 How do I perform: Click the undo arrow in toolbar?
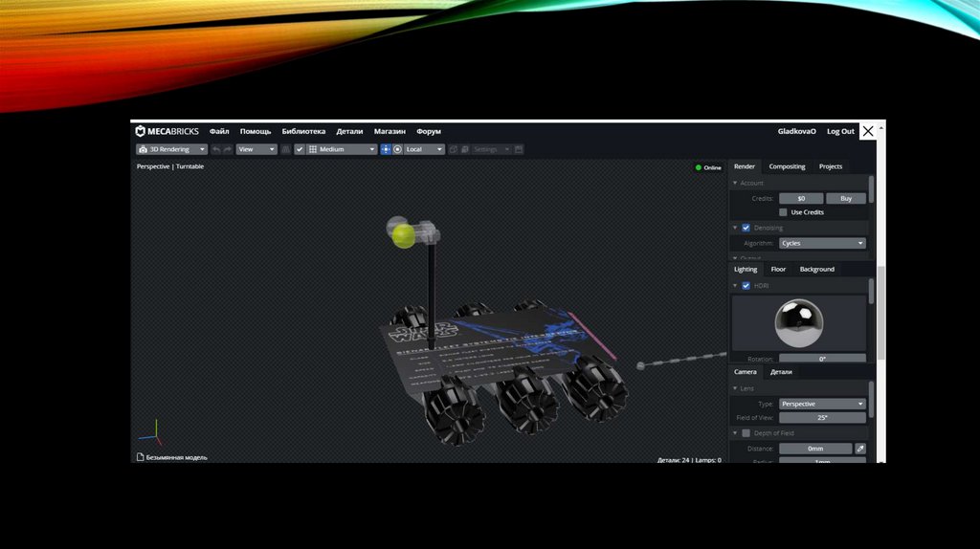tap(216, 149)
